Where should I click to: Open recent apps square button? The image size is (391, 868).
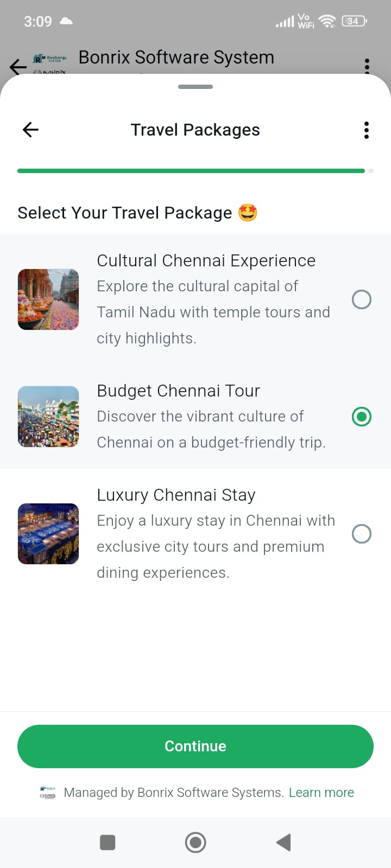click(108, 843)
